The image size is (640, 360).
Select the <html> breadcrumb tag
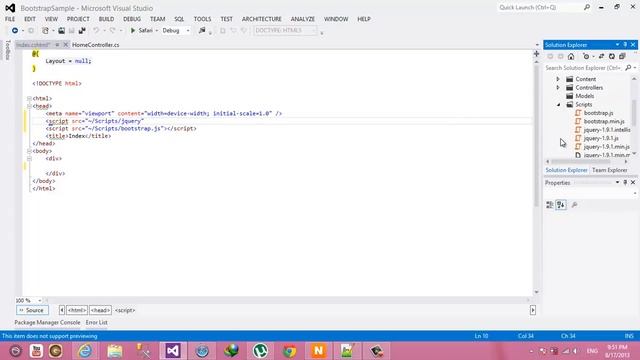(77, 310)
